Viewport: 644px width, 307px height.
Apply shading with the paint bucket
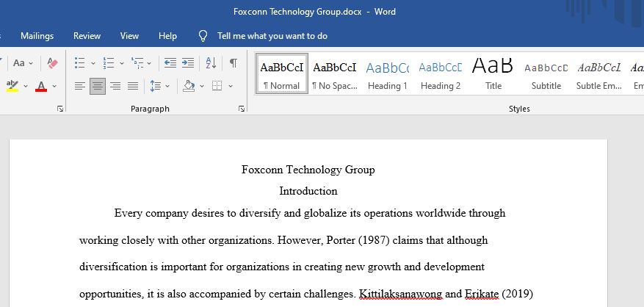click(189, 86)
